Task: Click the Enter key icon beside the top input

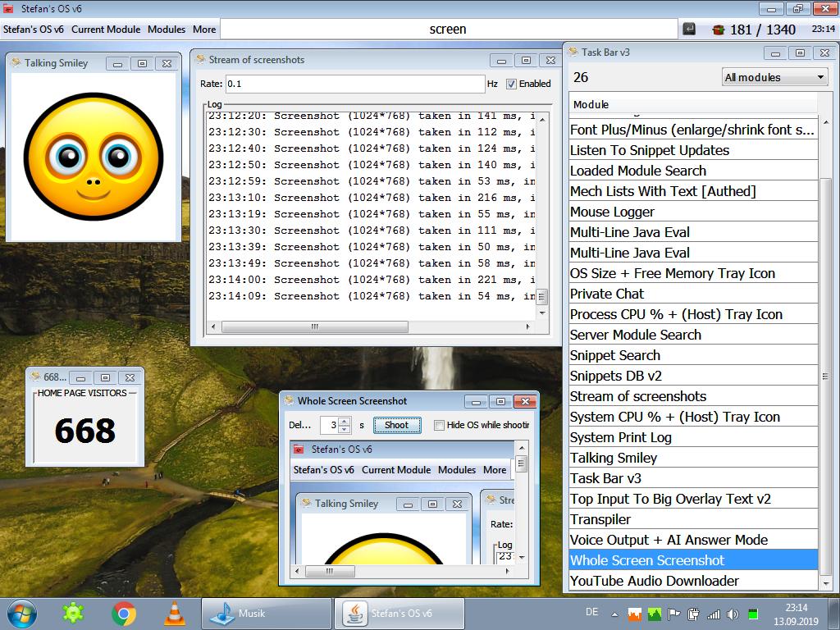Action: pos(690,30)
